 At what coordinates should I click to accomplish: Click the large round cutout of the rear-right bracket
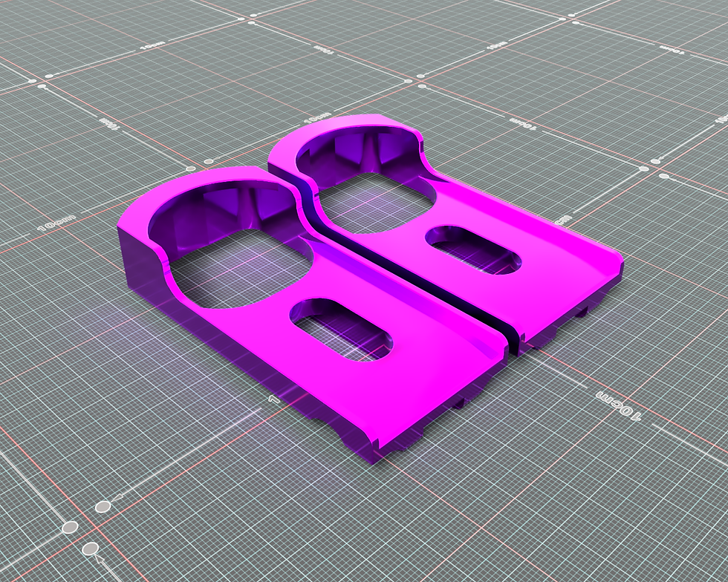click(365, 182)
